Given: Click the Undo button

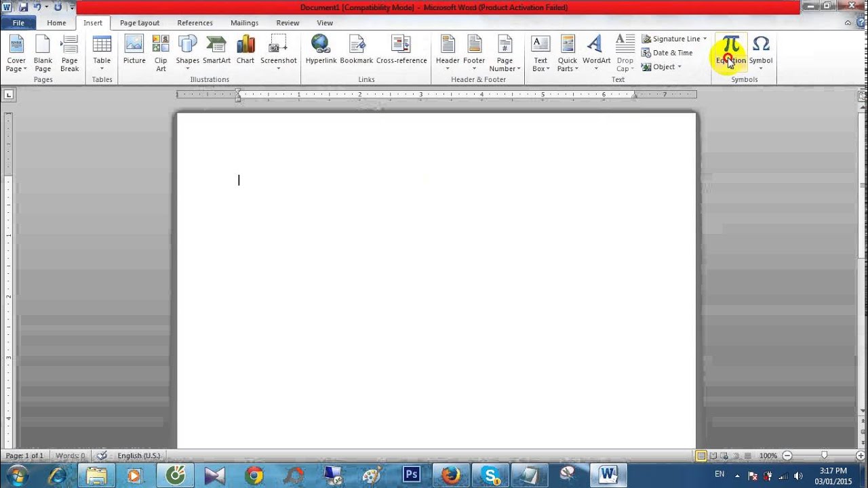Looking at the screenshot, I should point(37,7).
